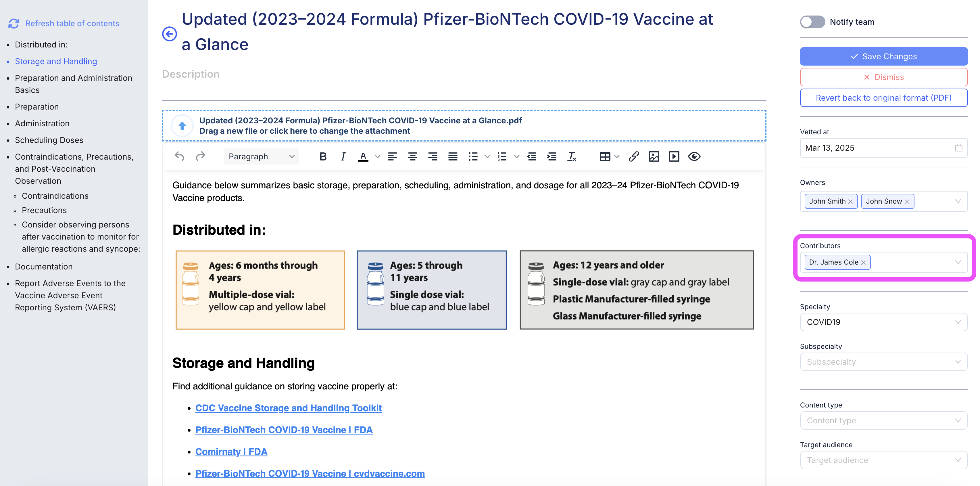Select the yellow 6 months–4 years image
The height and width of the screenshot is (486, 980).
[x=260, y=290]
